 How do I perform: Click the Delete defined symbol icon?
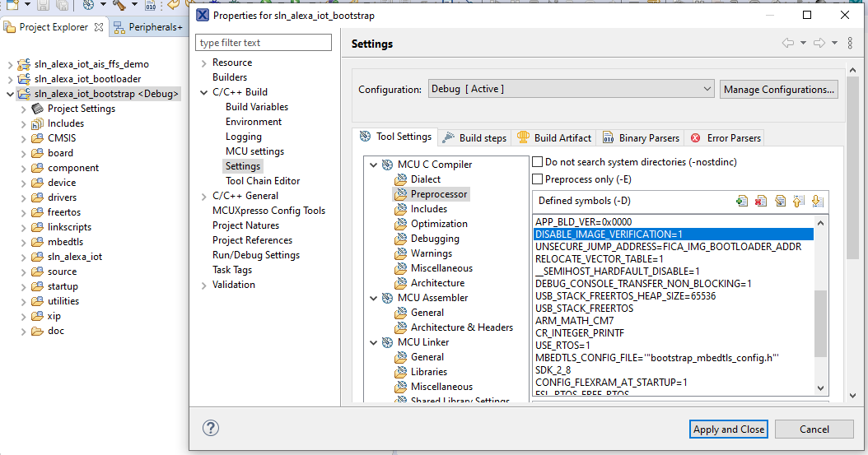[761, 201]
